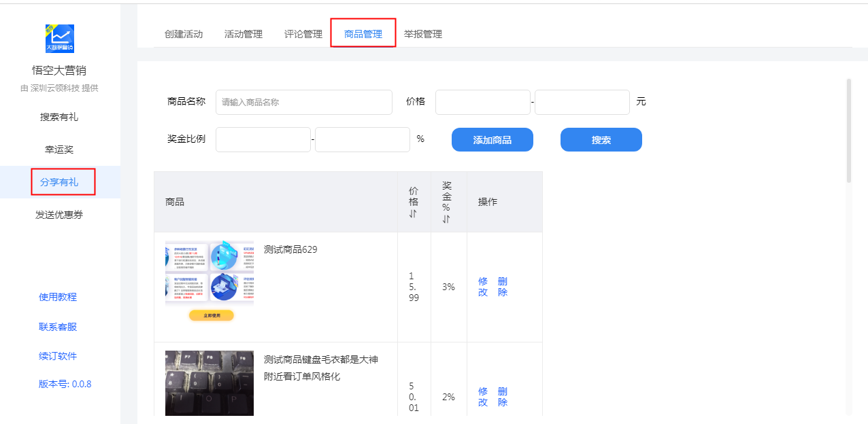Open the 举报管理 tab
Screen dimensions: 868x424
click(423, 34)
